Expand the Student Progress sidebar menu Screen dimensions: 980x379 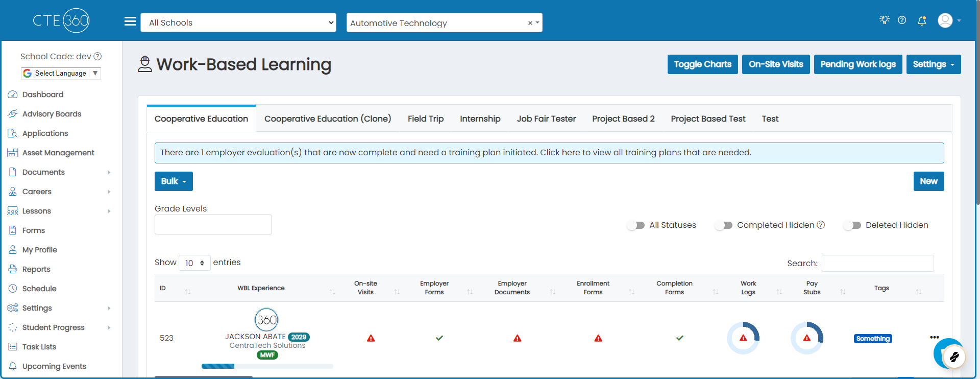(61, 327)
